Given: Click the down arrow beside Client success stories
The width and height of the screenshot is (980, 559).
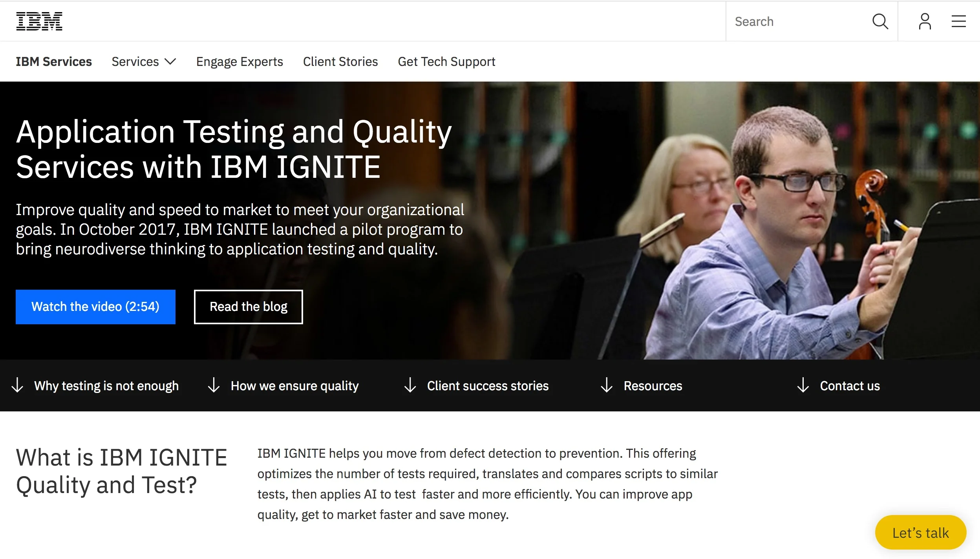Looking at the screenshot, I should click(410, 385).
